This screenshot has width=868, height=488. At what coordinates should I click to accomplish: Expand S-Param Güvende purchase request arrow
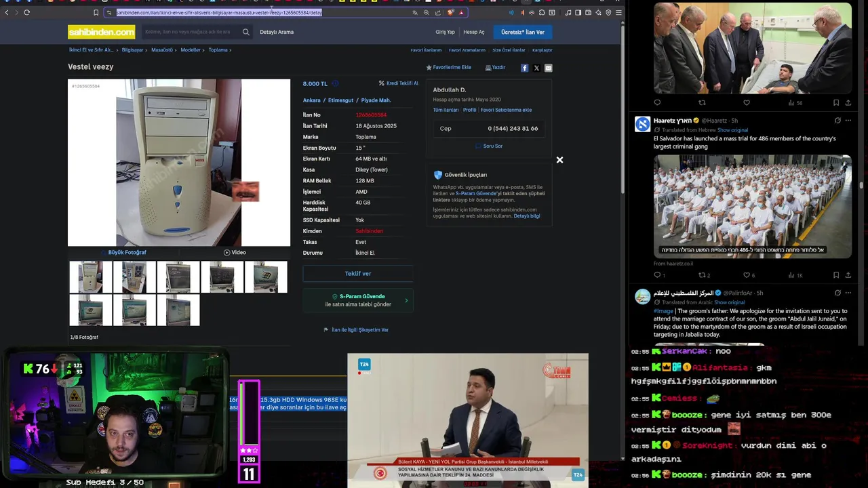[406, 300]
